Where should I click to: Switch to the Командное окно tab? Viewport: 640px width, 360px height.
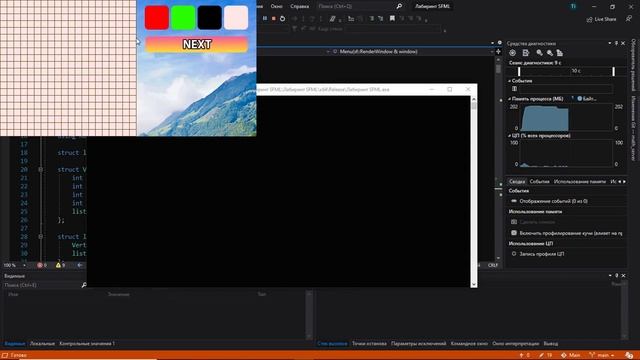(x=469, y=344)
